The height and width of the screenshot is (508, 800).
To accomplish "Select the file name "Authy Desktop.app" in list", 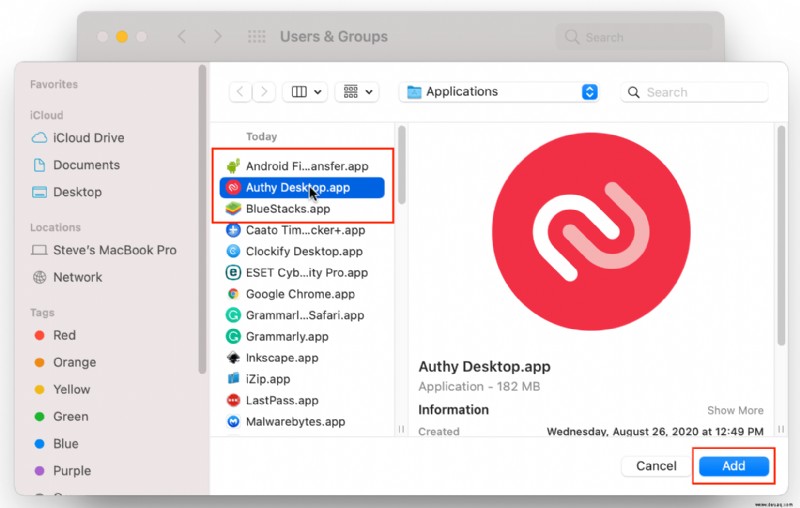I will click(x=298, y=188).
